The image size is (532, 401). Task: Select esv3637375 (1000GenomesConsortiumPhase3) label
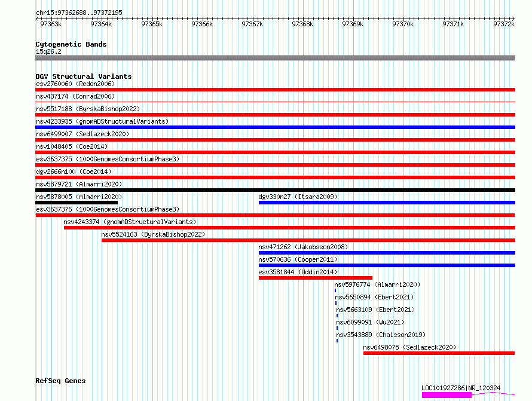point(108,159)
